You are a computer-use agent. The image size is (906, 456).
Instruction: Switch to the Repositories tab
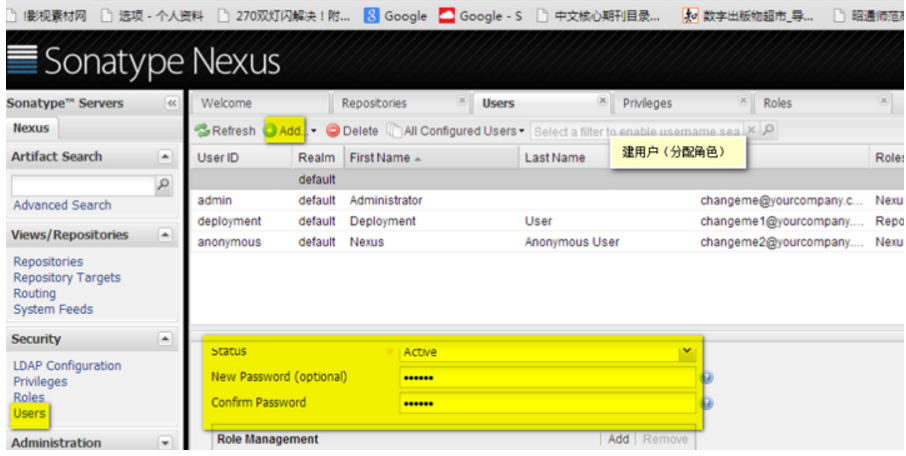[374, 103]
